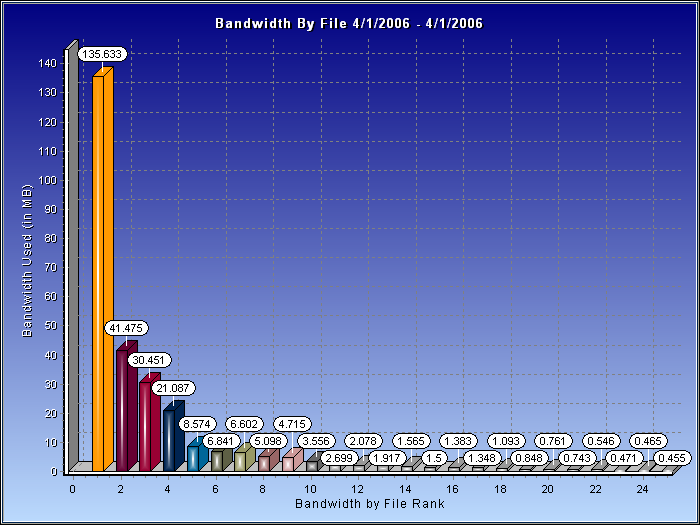Select the 0.848 data label
Screen dimensions: 700x525
pyautogui.click(x=529, y=458)
